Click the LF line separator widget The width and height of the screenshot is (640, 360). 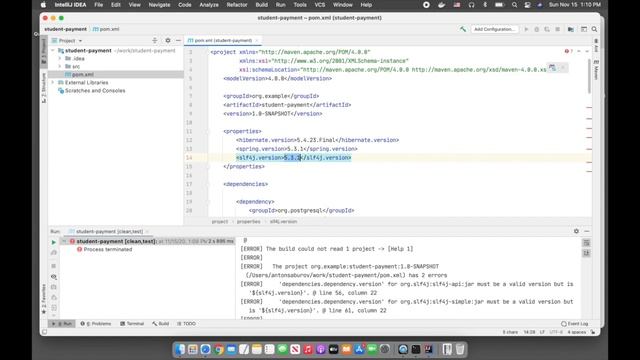pyautogui.click(x=542, y=332)
